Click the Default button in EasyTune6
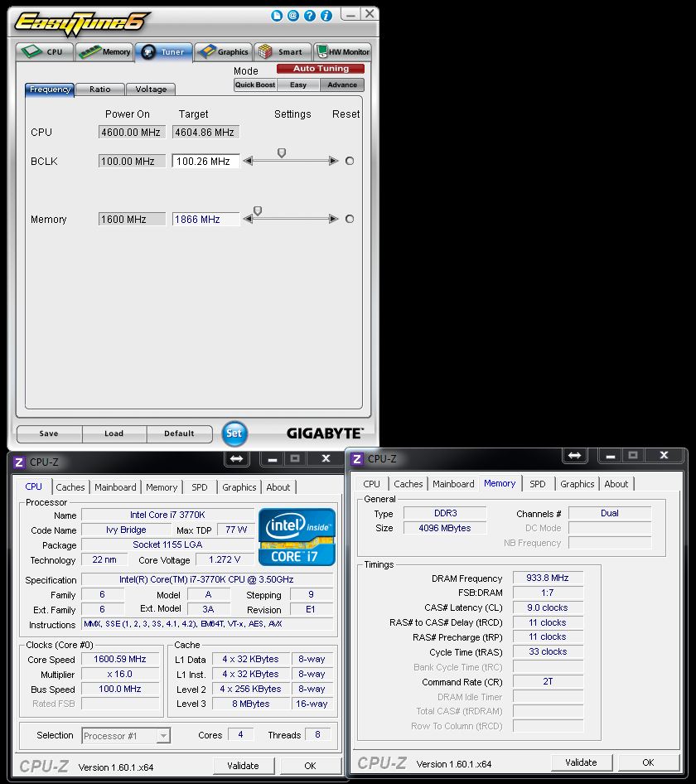This screenshot has width=696, height=784. tap(179, 433)
